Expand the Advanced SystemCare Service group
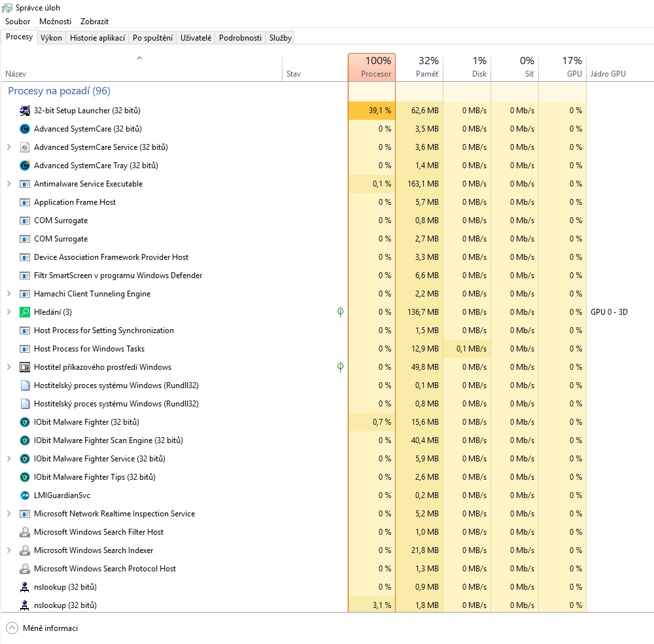 [9, 147]
